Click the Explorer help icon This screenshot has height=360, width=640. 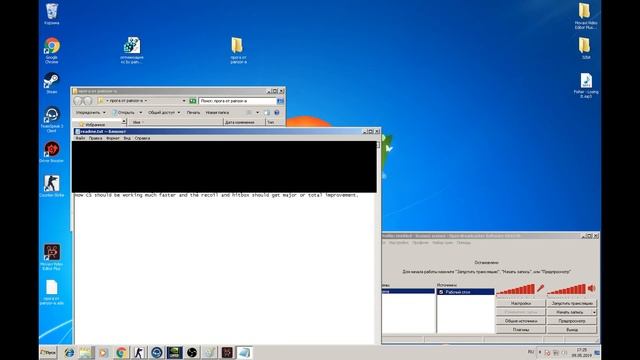(277, 112)
